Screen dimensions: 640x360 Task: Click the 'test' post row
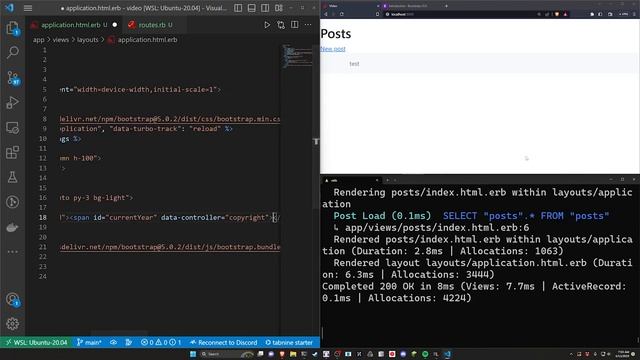pyautogui.click(x=478, y=64)
